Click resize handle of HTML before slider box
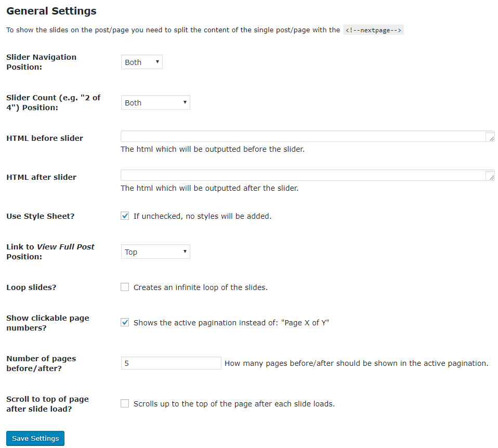Viewport: 498px width, 448px height. (491, 138)
